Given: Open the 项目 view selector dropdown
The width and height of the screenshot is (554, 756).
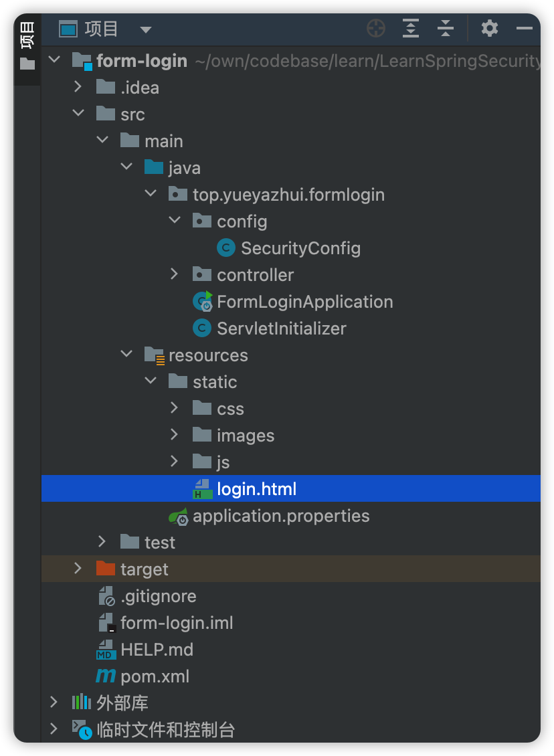Looking at the screenshot, I should point(146,30).
